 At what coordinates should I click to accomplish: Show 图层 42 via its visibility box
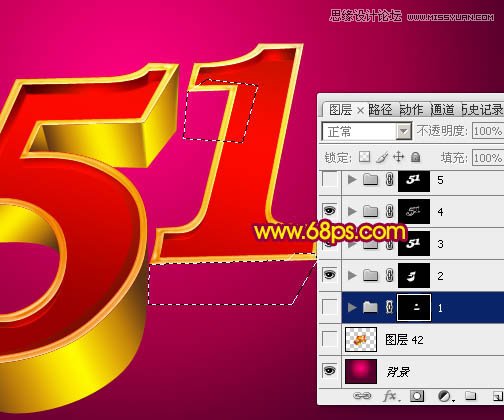coord(330,339)
